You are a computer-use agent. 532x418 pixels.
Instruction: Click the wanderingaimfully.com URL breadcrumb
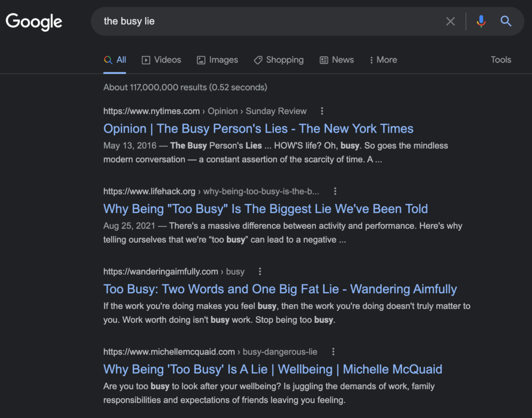click(x=174, y=271)
